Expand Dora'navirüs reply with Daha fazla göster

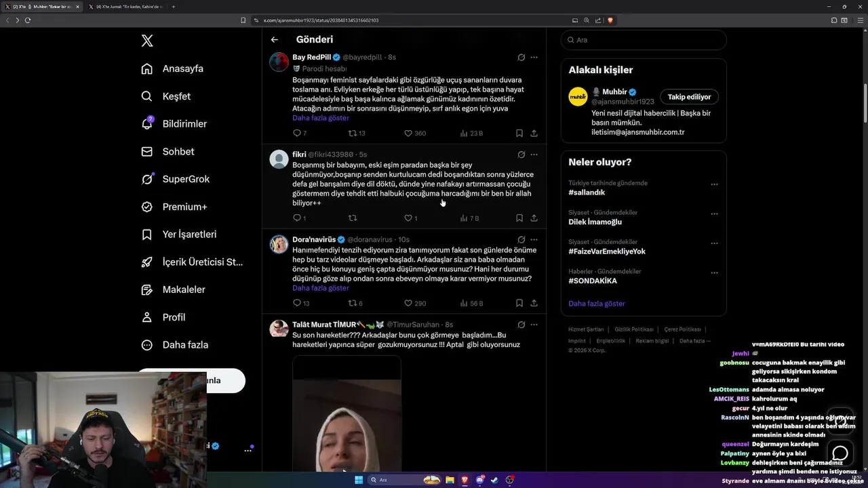pyautogui.click(x=321, y=288)
